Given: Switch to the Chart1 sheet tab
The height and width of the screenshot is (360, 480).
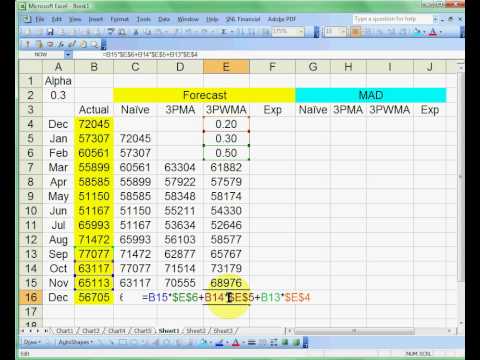Looking at the screenshot, I should click(x=65, y=331).
